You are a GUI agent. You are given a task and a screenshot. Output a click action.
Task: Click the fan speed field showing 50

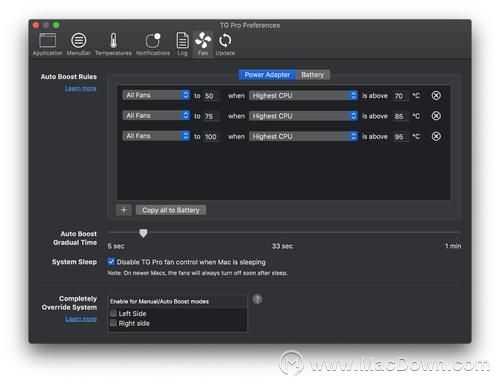click(x=212, y=96)
